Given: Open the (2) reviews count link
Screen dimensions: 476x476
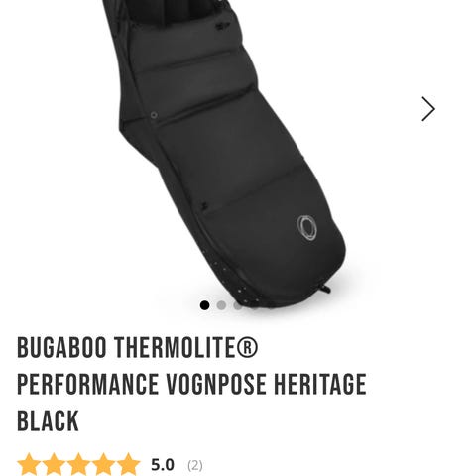Looking at the screenshot, I should [x=195, y=465].
